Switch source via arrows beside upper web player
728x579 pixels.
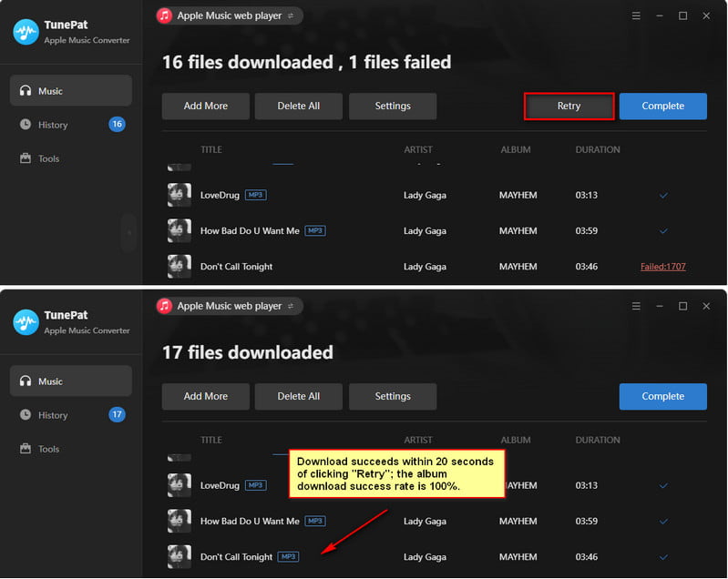[x=291, y=15]
